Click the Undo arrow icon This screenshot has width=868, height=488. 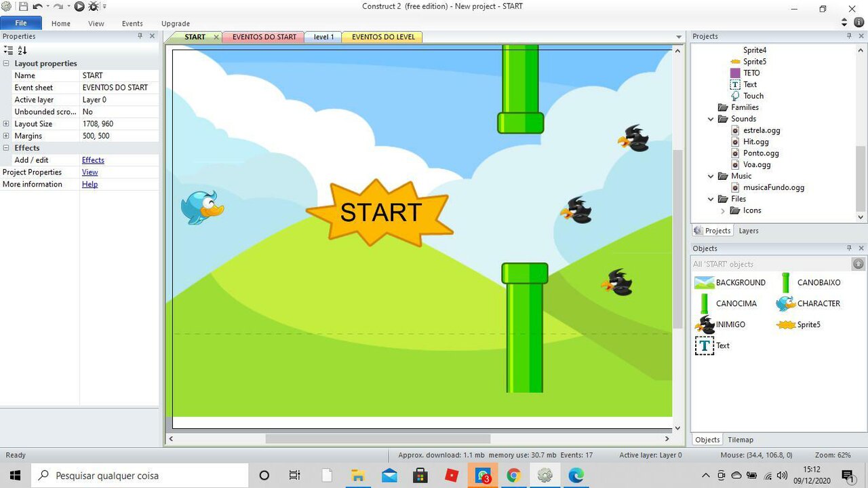click(37, 6)
